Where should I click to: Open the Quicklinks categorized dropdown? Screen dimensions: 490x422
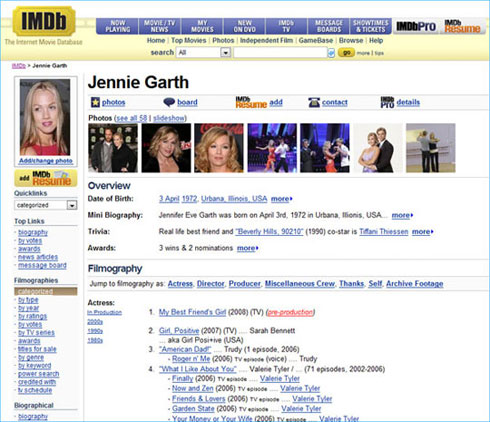tap(46, 205)
